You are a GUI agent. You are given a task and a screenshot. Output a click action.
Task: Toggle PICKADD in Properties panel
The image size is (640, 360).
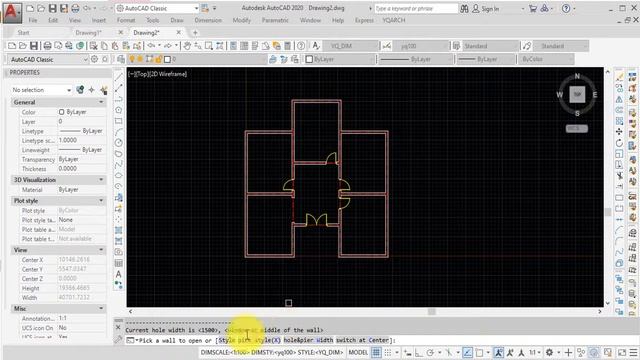point(80,90)
